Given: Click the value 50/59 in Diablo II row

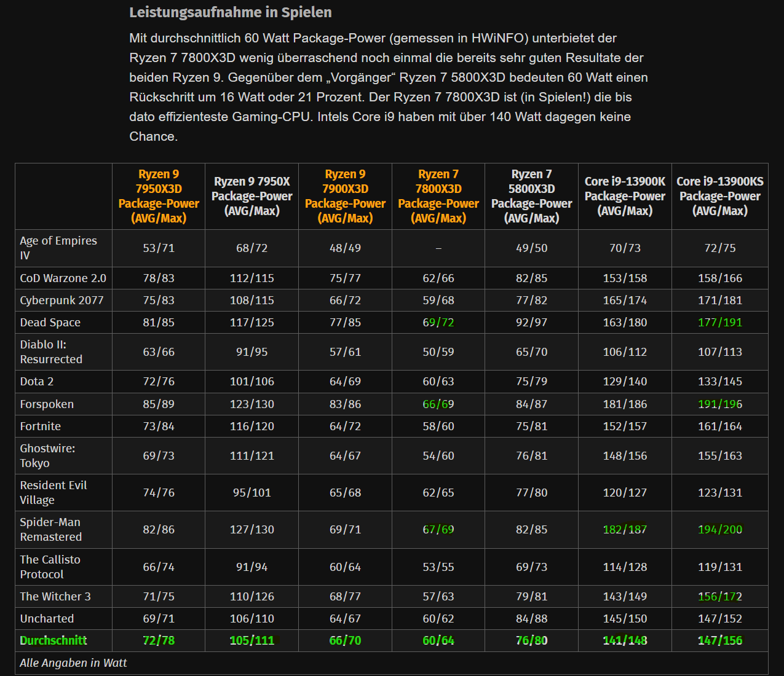Looking at the screenshot, I should 438,352.
